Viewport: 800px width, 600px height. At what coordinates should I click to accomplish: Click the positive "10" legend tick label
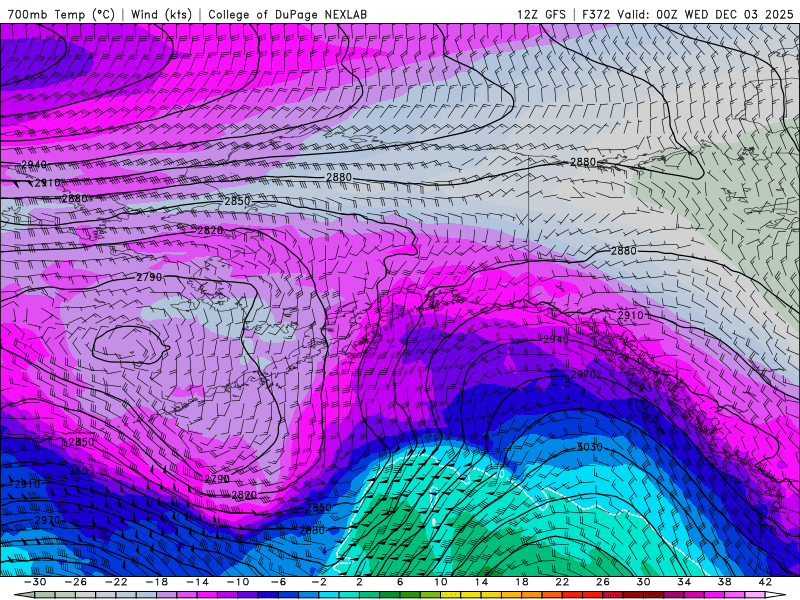441,582
